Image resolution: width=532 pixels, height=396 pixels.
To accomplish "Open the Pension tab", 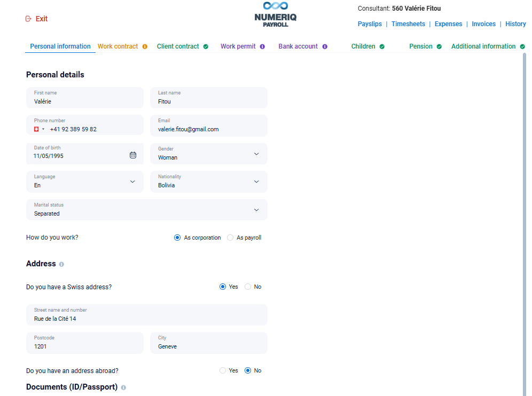I will pos(421,46).
